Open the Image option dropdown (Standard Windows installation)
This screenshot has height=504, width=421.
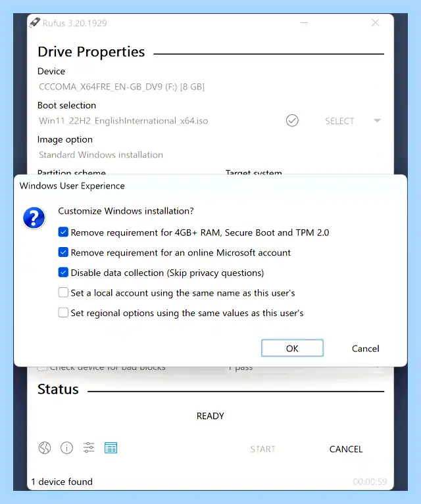(x=210, y=155)
